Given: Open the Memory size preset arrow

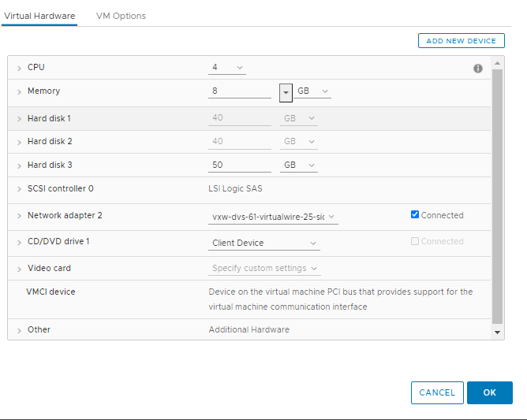Looking at the screenshot, I should click(286, 92).
